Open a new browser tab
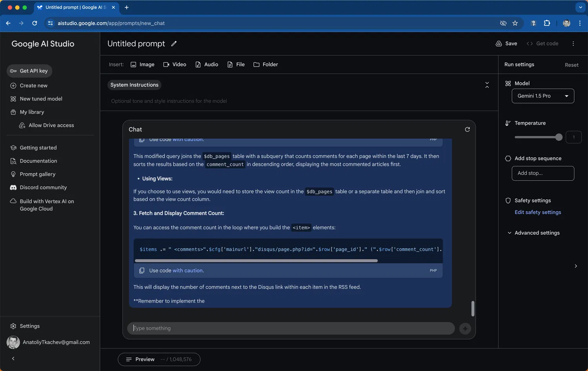The height and width of the screenshot is (371, 588). 127,7
